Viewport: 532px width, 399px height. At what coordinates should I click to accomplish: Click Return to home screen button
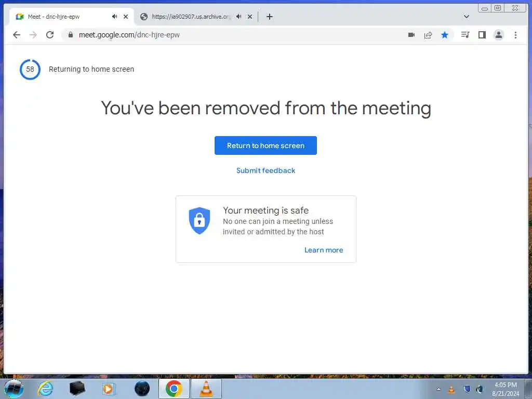pyautogui.click(x=265, y=145)
